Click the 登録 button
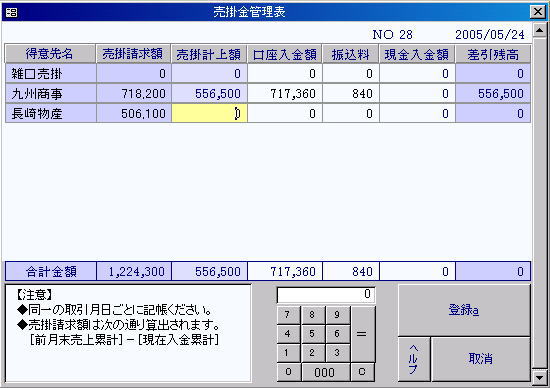The image size is (550, 388). (x=464, y=310)
